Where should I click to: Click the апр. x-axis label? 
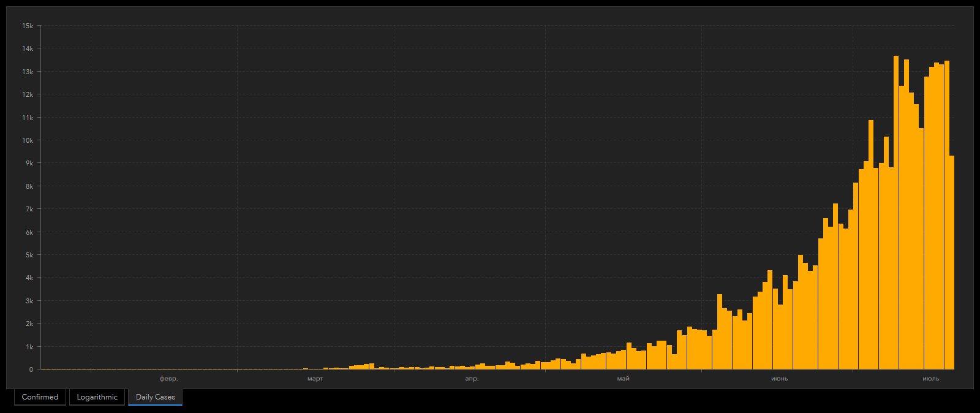472,379
